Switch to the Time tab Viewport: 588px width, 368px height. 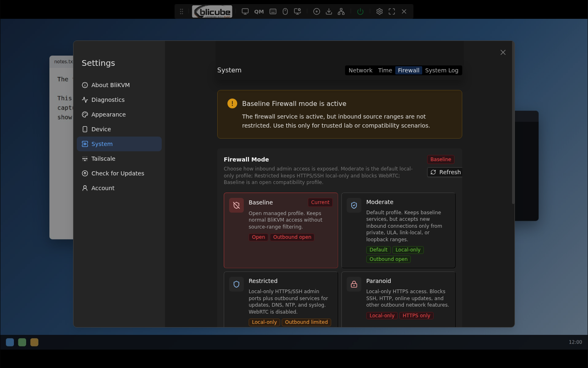385,70
